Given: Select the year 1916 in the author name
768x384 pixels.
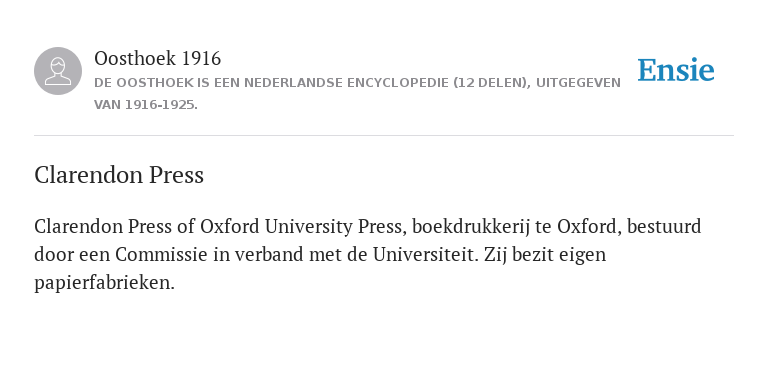Looking at the screenshot, I should click(x=201, y=59).
